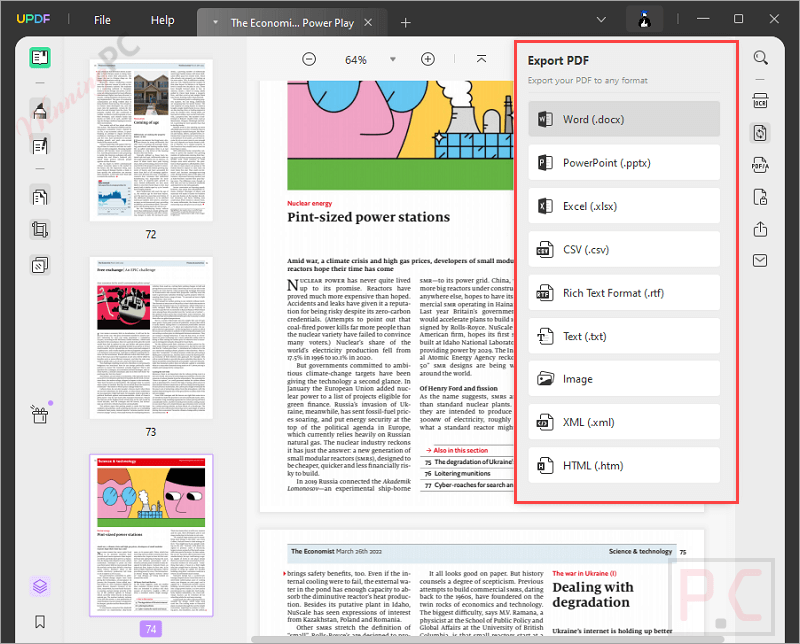Send file by email icon
The width and height of the screenshot is (800, 644).
click(760, 261)
